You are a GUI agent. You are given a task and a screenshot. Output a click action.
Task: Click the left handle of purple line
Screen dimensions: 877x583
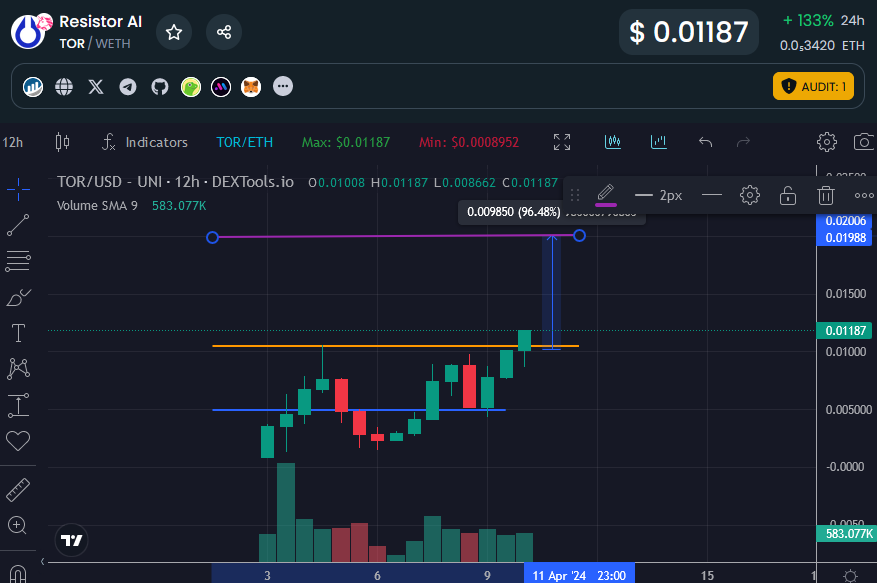213,237
